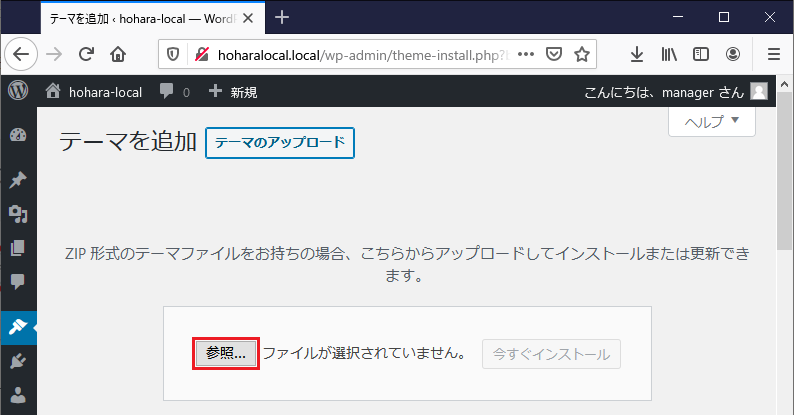Open the Dashboard icon in sidebar
Screen dimensions: 794x415
click(17, 136)
